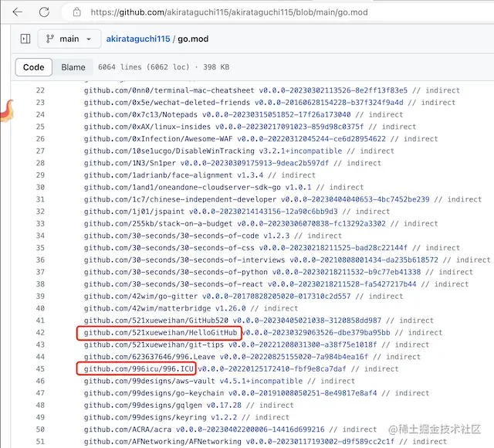Open the akirataguchi115 repository breadcrumb link
The image size is (494, 448).
point(138,39)
